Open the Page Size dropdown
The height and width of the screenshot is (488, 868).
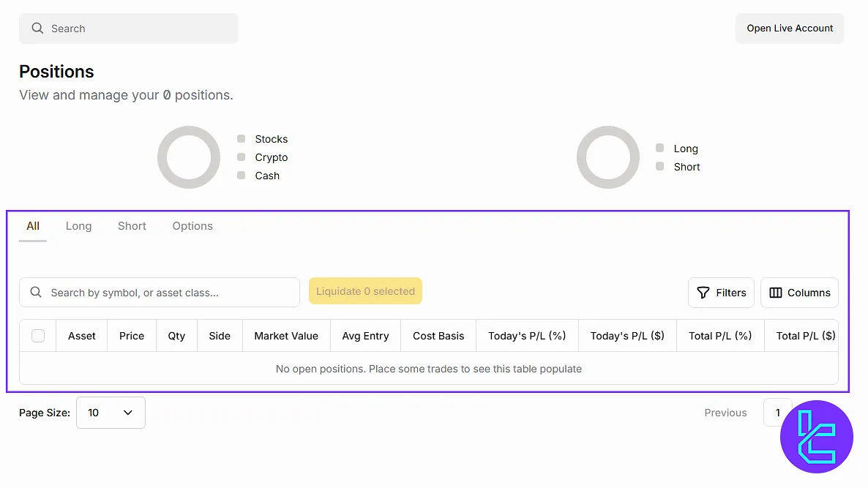pos(111,413)
